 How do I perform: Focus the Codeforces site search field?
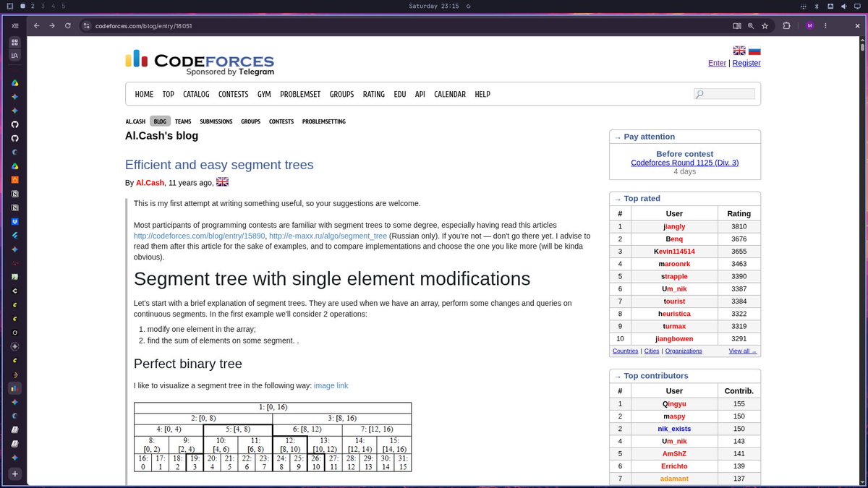pos(724,94)
